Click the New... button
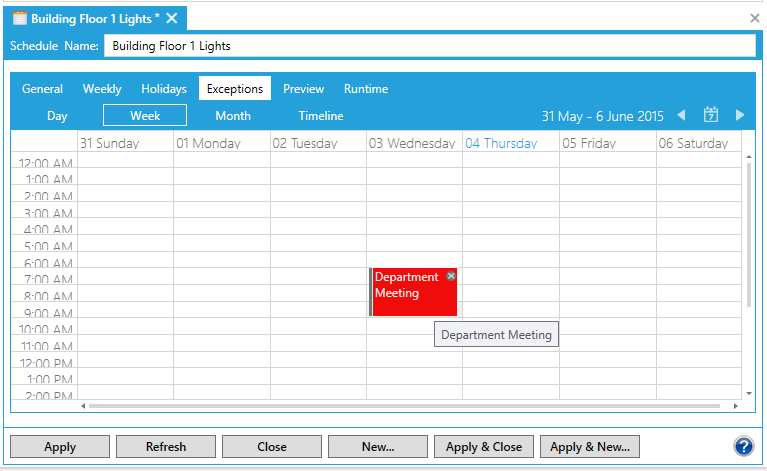This screenshot has height=471, width=767. coord(377,447)
